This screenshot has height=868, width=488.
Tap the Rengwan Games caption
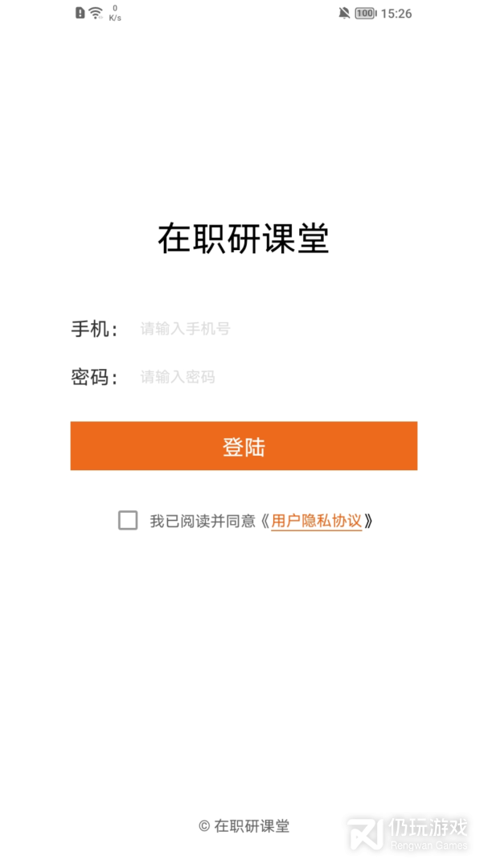click(428, 845)
